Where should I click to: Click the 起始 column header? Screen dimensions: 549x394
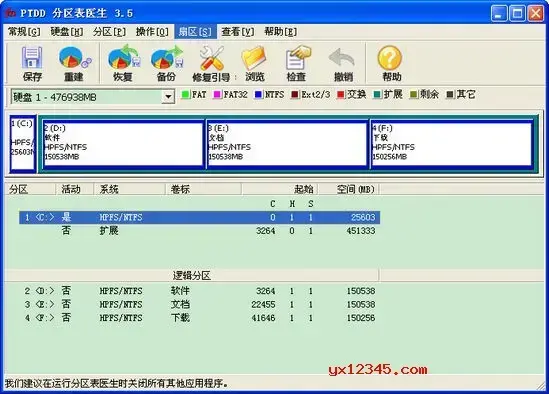tap(280, 189)
